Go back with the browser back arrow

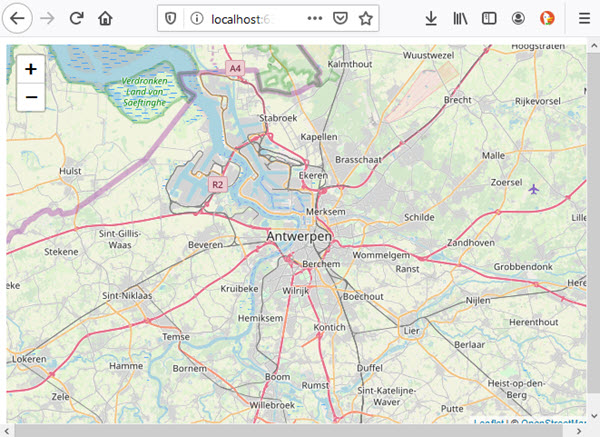tap(17, 18)
